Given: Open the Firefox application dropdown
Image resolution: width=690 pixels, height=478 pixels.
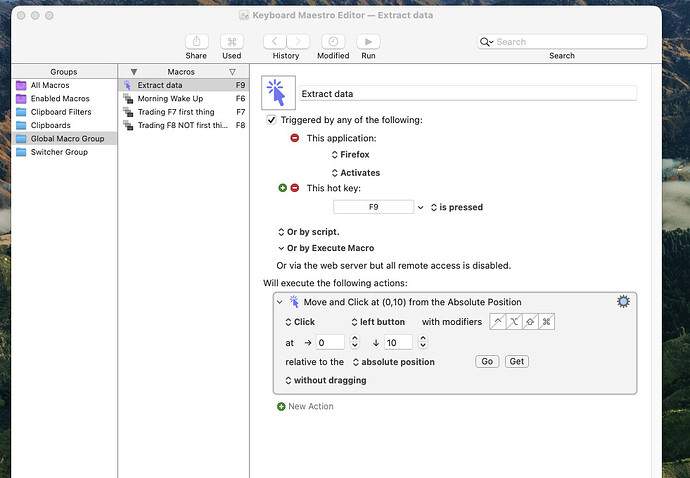Looking at the screenshot, I should 351,154.
